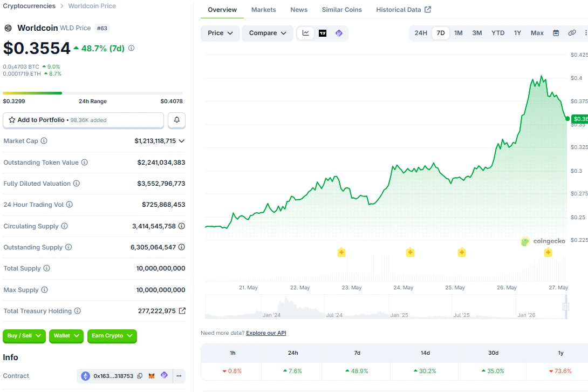
Task: Open the Earn Crypto dropdown
Action: pos(112,336)
